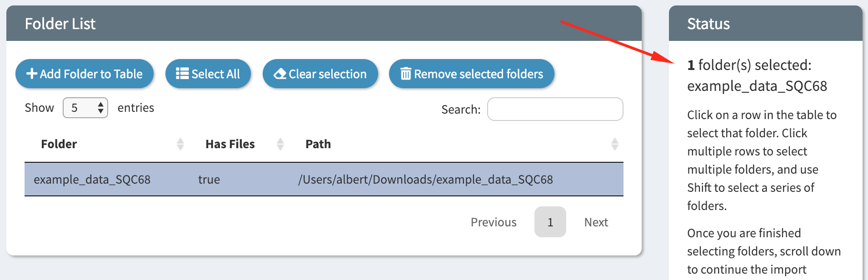Click the Has Files column header
Image resolution: width=868 pixels, height=280 pixels.
click(x=230, y=144)
